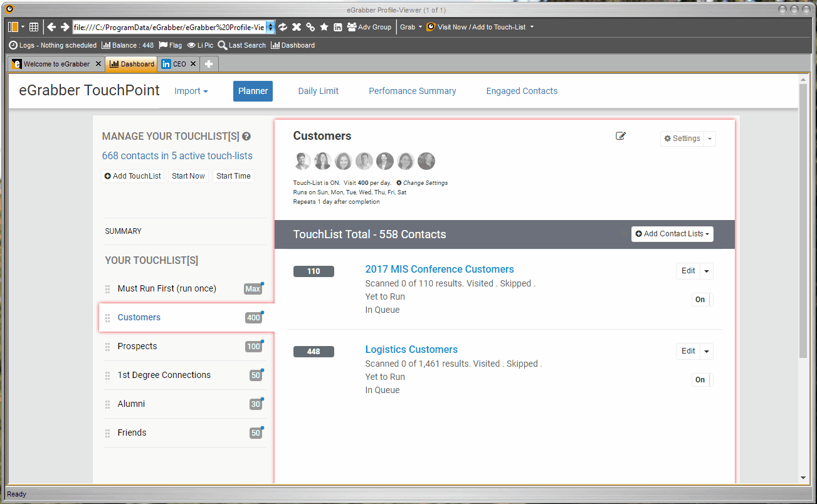817x504 pixels.
Task: Select Must Run First (run once) touchlist
Action: click(x=167, y=288)
